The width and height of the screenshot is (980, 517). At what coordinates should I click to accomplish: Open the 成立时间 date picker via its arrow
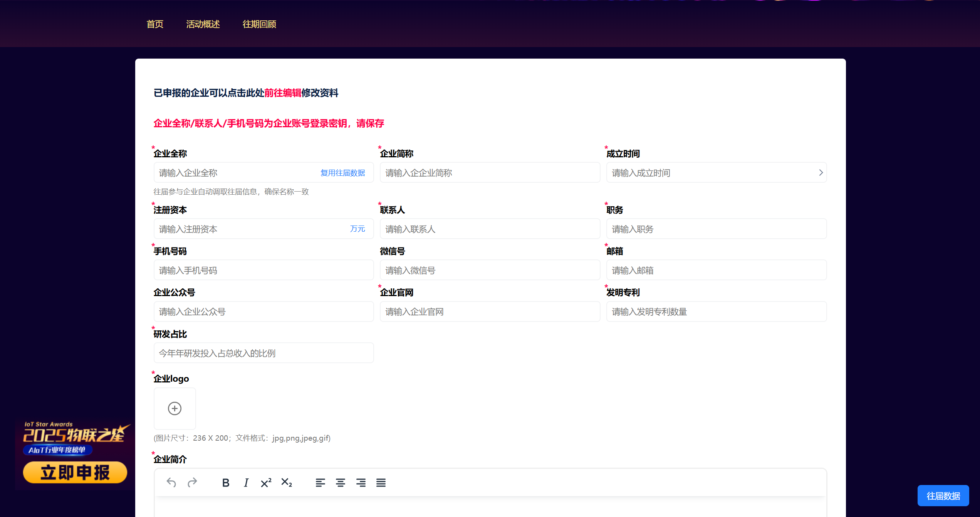point(821,172)
